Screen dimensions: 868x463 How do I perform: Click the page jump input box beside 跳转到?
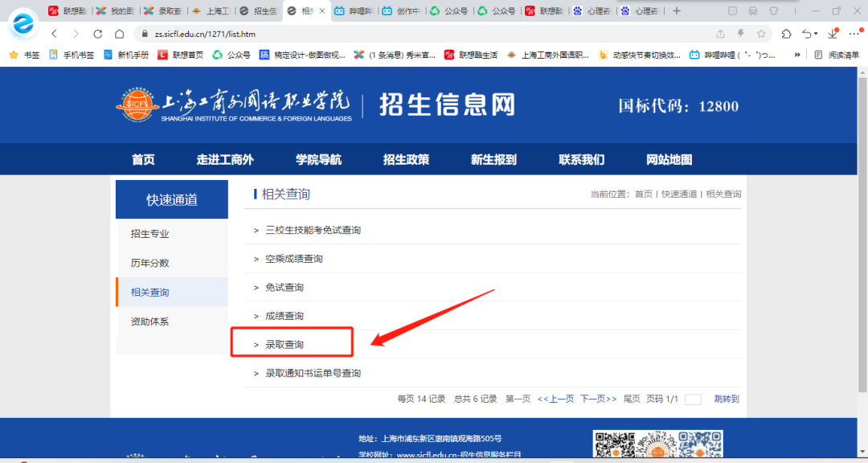(x=693, y=399)
